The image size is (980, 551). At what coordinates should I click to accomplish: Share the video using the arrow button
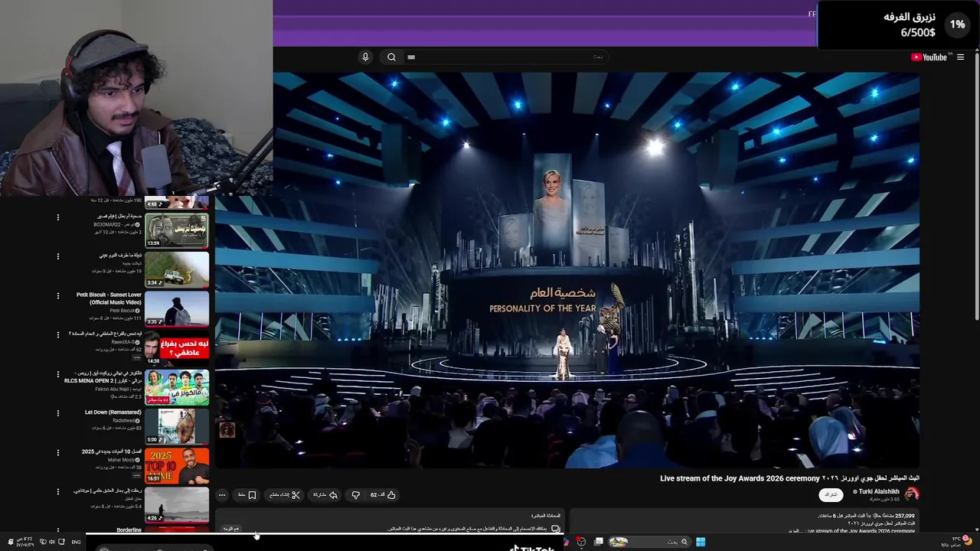point(325,495)
